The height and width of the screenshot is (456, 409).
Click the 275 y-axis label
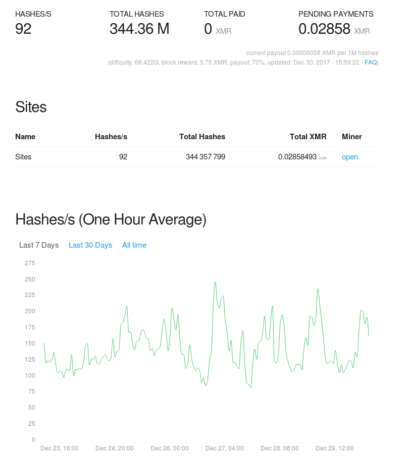pos(30,263)
